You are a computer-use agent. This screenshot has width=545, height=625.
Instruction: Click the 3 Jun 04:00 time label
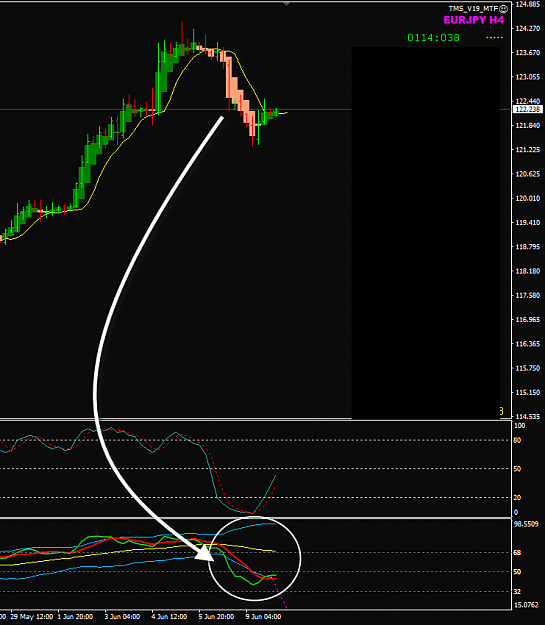point(122,617)
